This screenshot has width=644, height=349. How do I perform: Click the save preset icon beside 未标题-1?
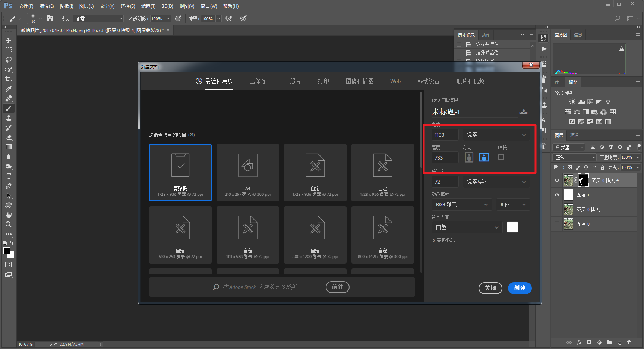pos(523,112)
